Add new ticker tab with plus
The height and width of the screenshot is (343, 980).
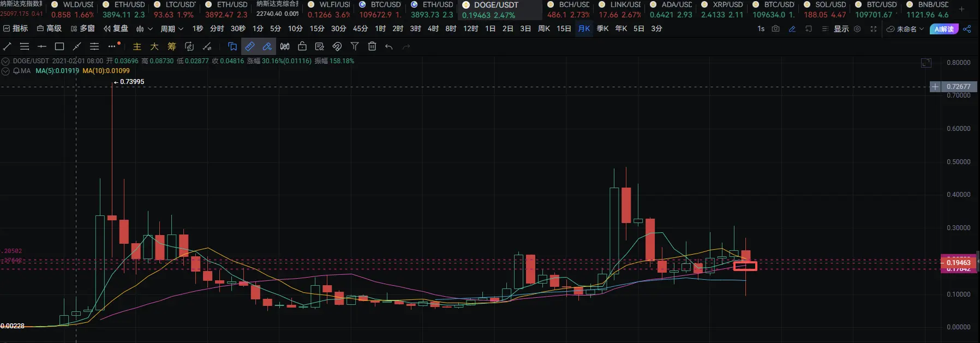click(962, 9)
